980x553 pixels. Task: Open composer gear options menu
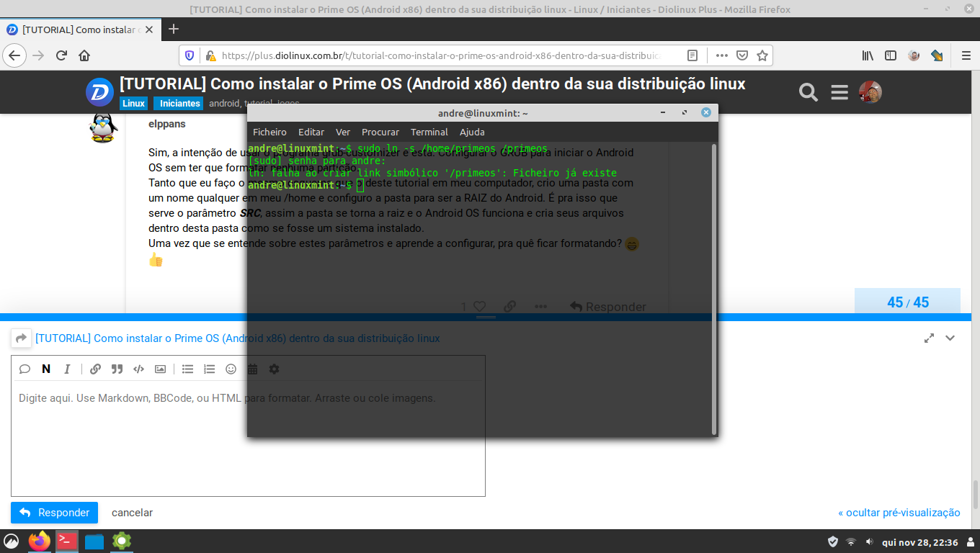274,369
